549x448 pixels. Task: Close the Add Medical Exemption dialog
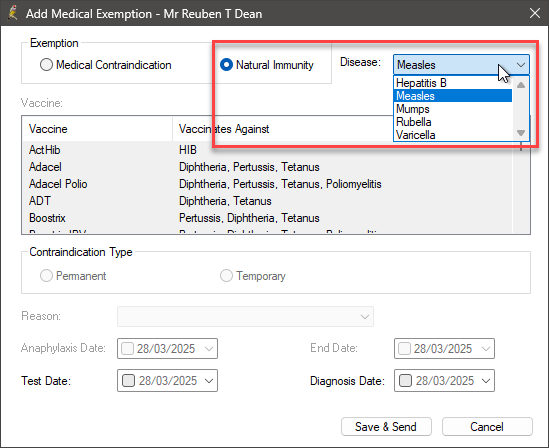(535, 13)
